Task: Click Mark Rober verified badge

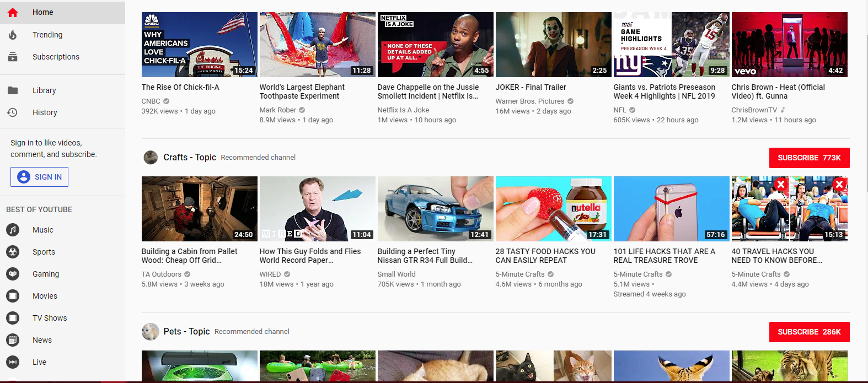Action: [302, 110]
